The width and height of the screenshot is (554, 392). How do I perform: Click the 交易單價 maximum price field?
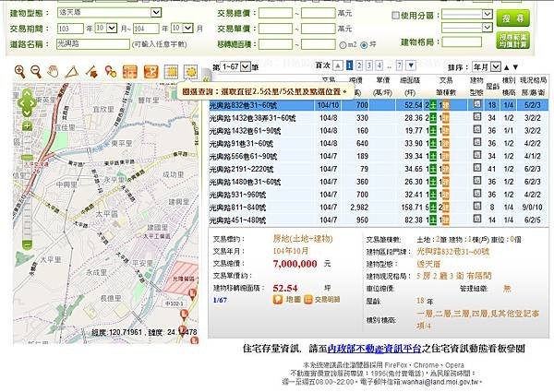pyautogui.click(x=319, y=29)
